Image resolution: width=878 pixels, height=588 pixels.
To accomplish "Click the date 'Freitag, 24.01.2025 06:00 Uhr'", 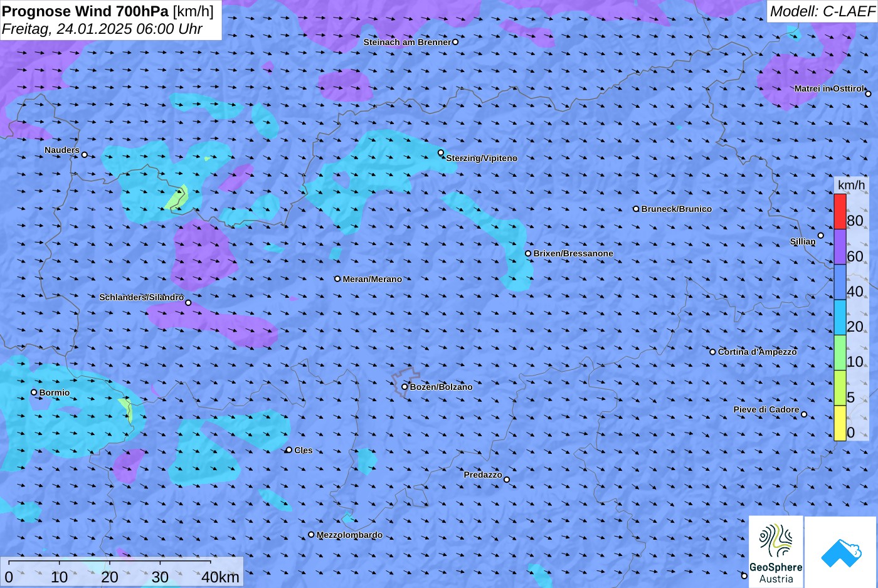I will 102,29.
